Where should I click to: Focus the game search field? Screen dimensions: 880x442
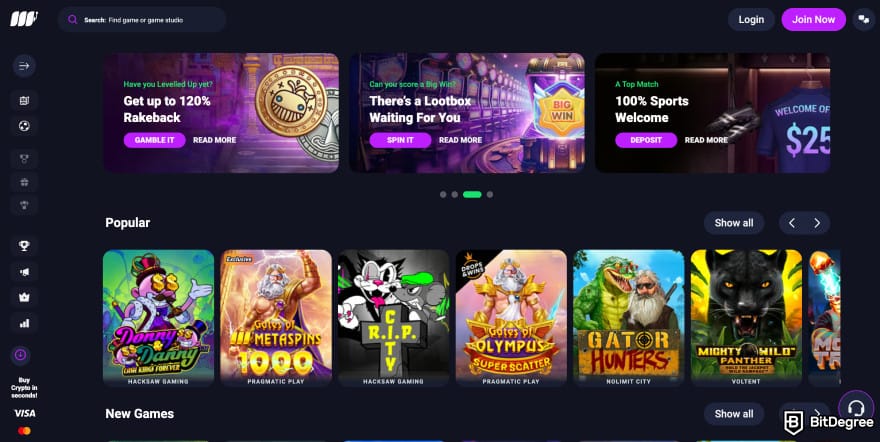141,20
